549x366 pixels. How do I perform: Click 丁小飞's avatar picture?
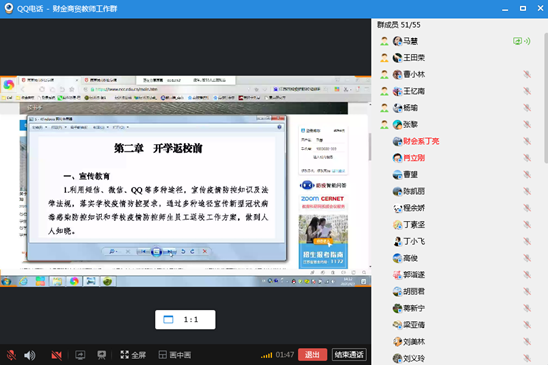[397, 241]
